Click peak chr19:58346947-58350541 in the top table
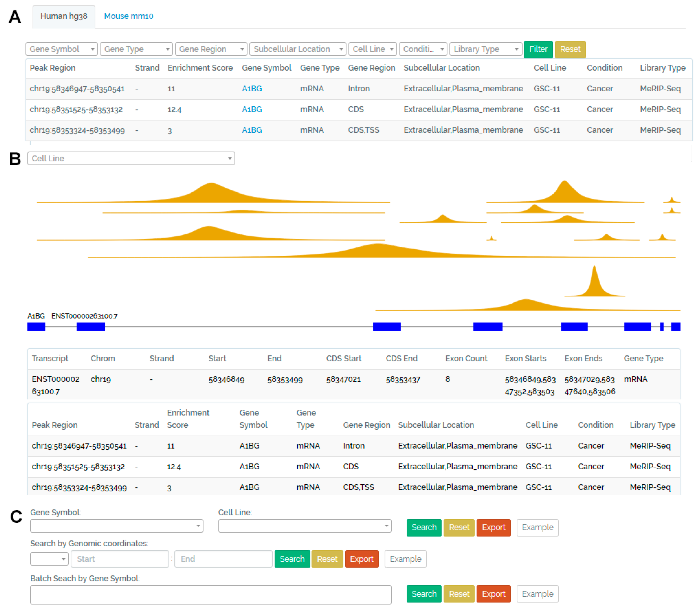Viewport: 700px width, 615px height. coord(77,89)
